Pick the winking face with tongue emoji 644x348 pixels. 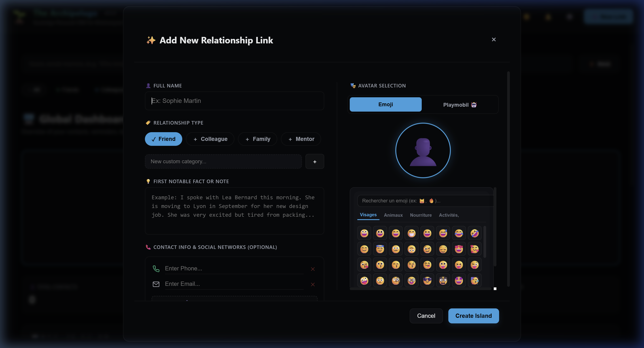(475, 265)
